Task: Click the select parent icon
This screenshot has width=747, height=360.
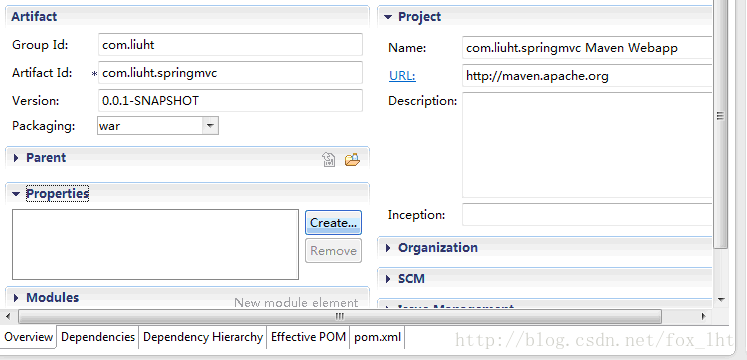Action: [x=329, y=160]
